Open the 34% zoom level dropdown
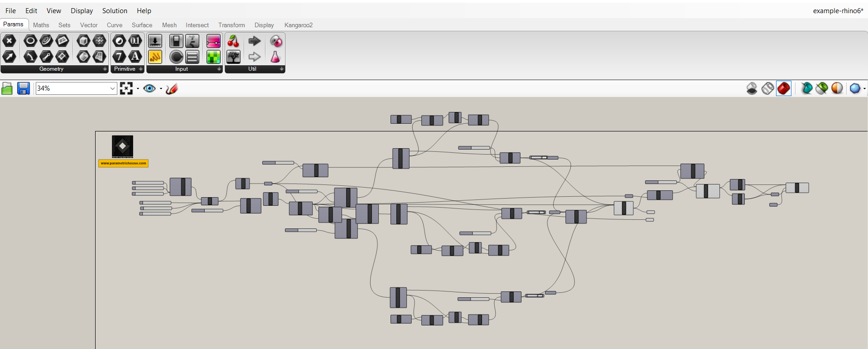868x349 pixels. click(112, 88)
